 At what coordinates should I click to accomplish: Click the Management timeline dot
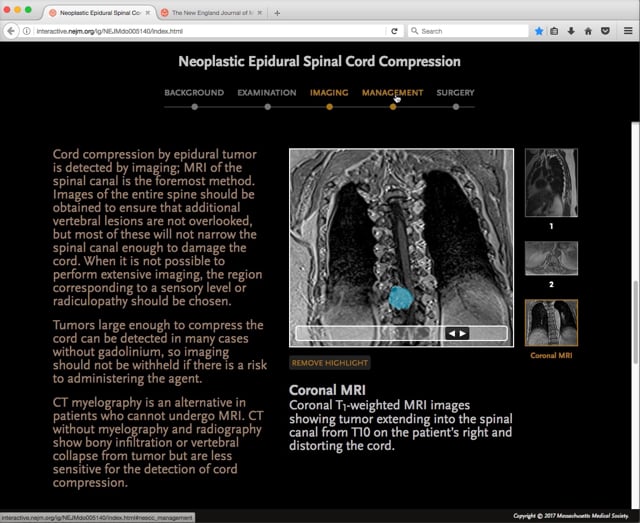point(393,107)
